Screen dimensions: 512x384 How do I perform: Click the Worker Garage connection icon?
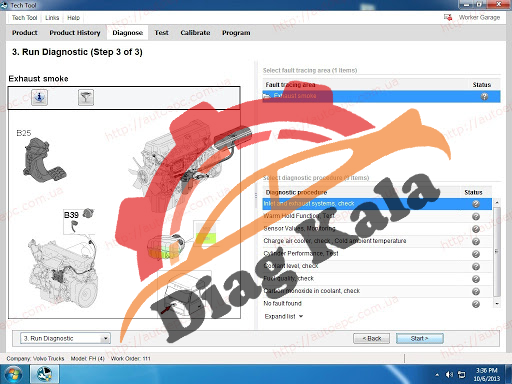[x=448, y=17]
